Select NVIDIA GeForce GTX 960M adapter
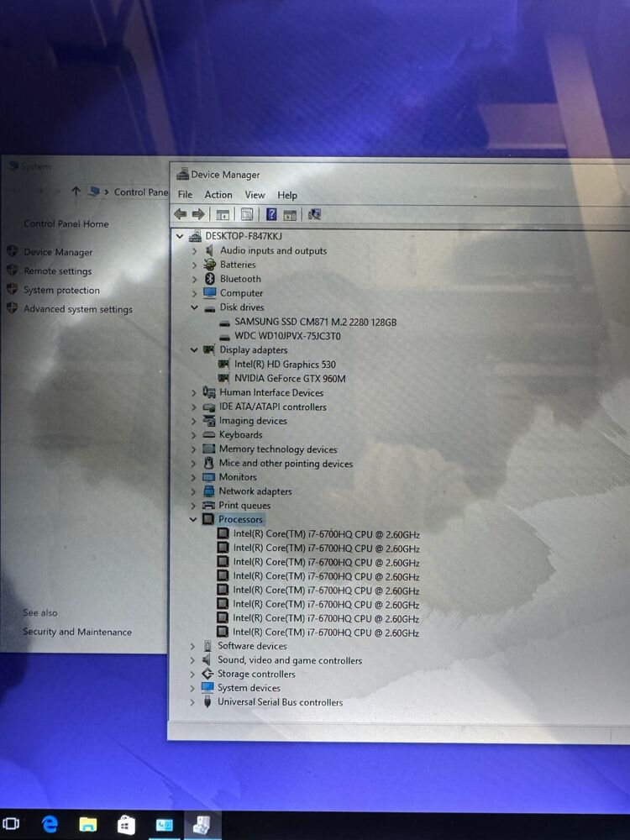This screenshot has width=630, height=840. 290,378
